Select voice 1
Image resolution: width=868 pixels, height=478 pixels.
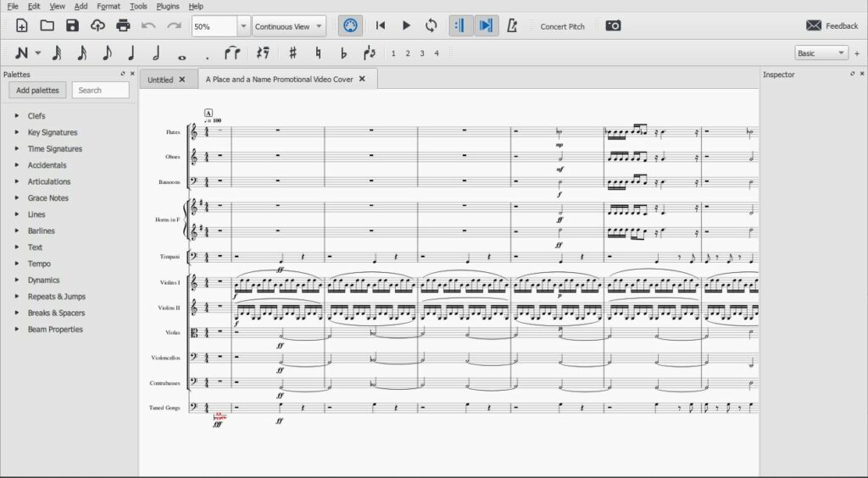(x=393, y=53)
